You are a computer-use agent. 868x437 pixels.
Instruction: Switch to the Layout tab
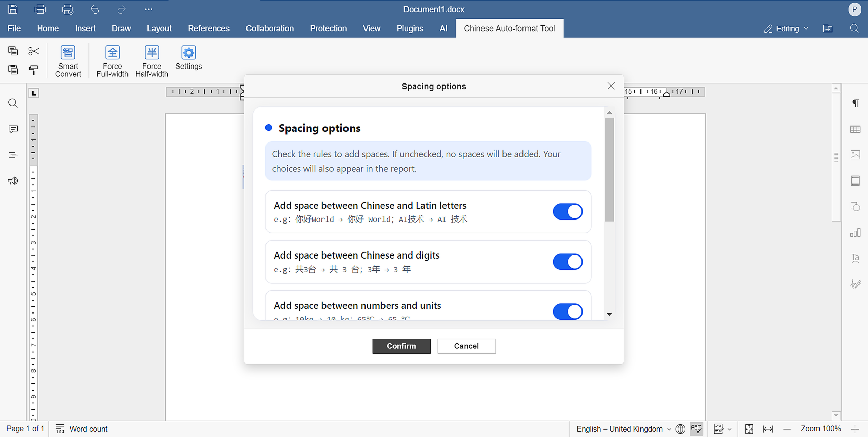pos(159,28)
